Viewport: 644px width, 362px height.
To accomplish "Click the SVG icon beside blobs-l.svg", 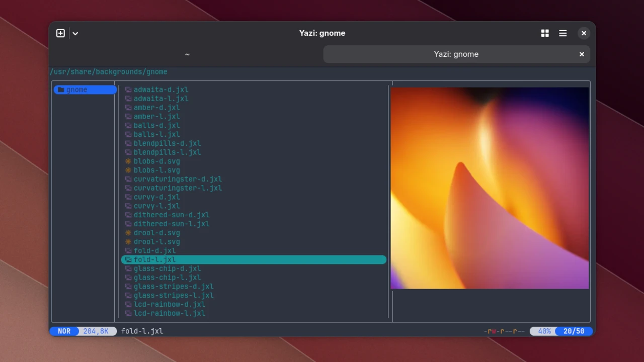I will click(128, 170).
